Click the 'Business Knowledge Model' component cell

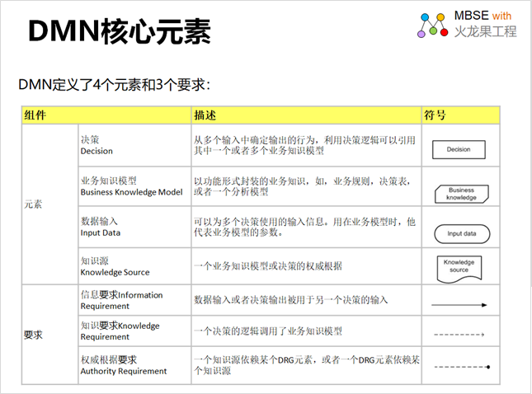[x=134, y=186]
